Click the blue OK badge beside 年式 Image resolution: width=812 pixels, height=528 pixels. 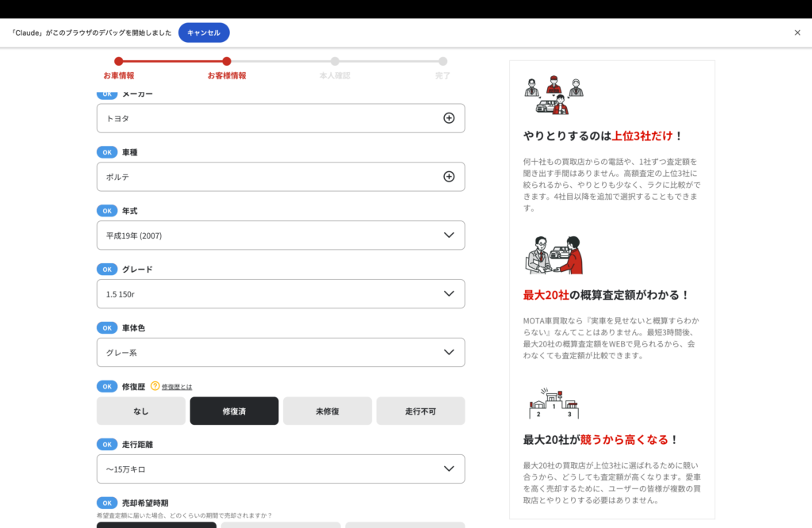107,211
